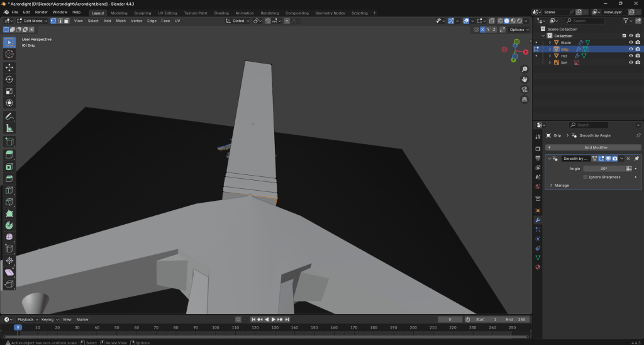
Task: Open viewport Options popover
Action: [x=518, y=30]
